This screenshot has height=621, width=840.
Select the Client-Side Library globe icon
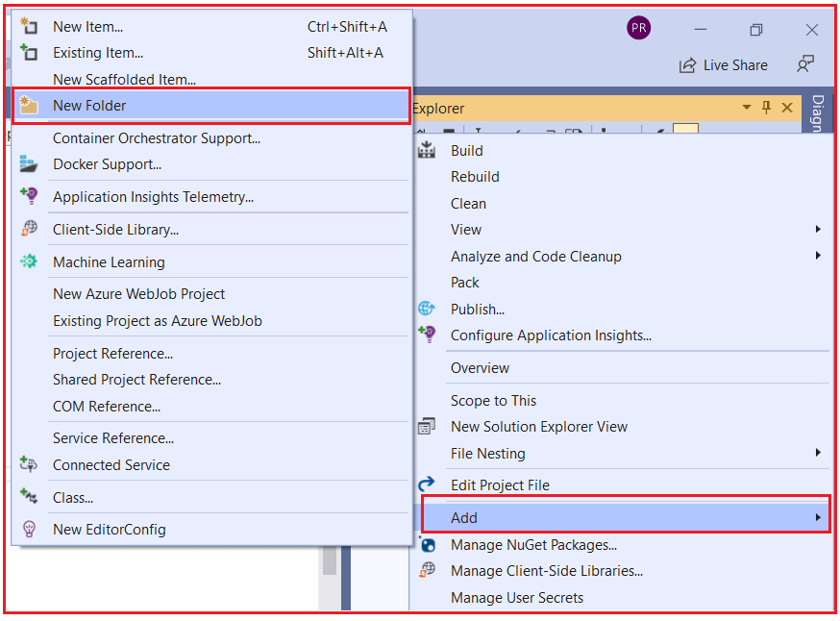pos(29,228)
